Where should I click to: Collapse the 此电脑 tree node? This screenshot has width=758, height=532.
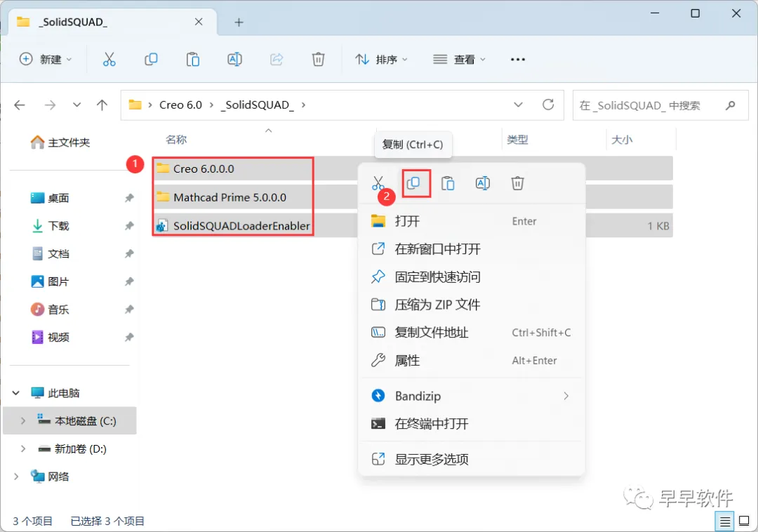coord(16,393)
